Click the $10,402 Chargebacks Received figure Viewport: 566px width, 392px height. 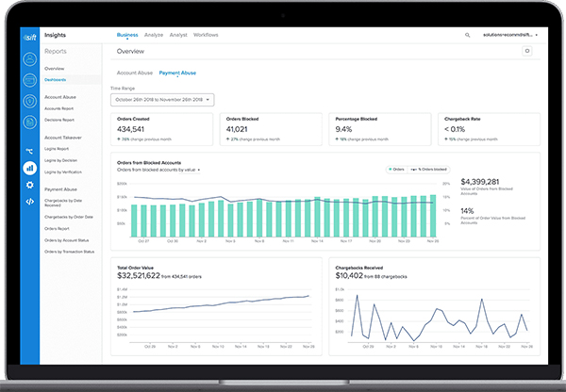pos(349,276)
